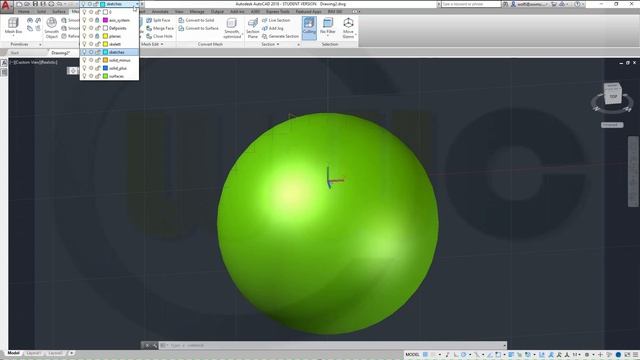Click the No Filter selection button
Viewport: 640px width, 360px height.
pos(328,27)
